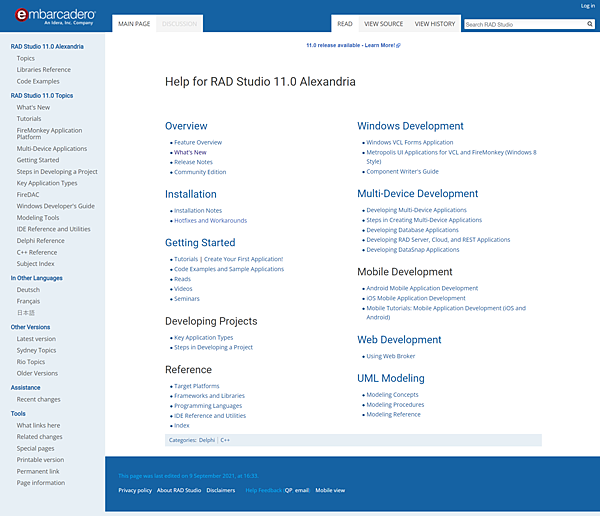Viewport: 600px width, 516px height.
Task: Open Rio Topics link
Action: 31,362
